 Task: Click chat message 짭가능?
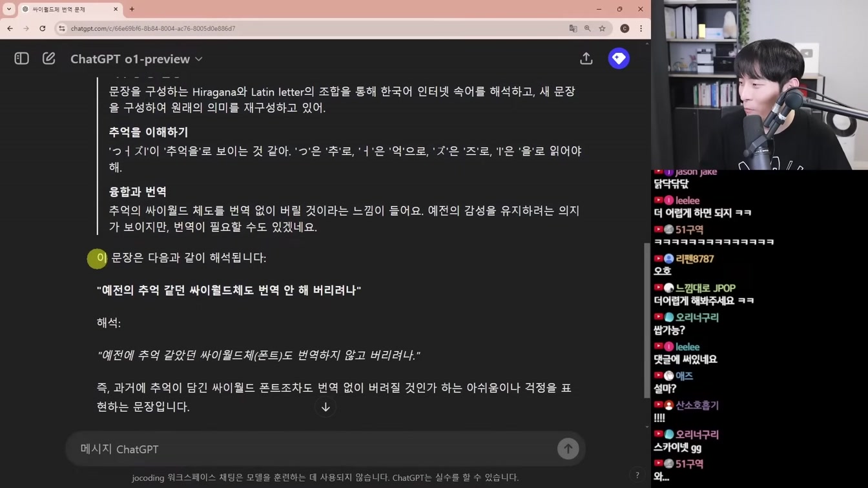pyautogui.click(x=669, y=330)
